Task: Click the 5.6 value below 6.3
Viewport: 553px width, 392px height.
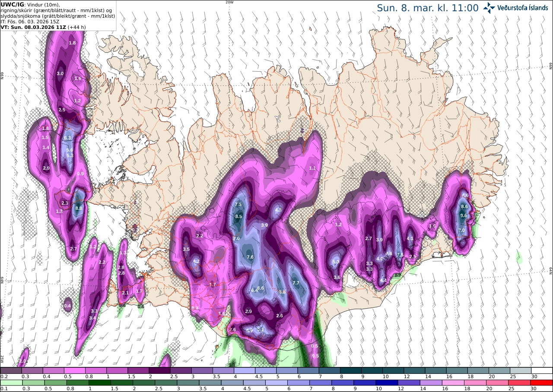Action: tap(70, 150)
